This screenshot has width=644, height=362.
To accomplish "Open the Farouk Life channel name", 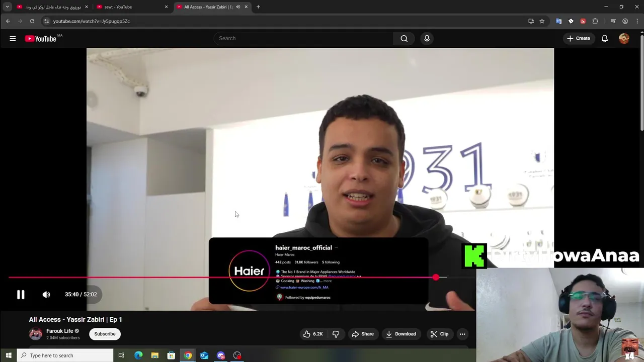I will [60, 331].
